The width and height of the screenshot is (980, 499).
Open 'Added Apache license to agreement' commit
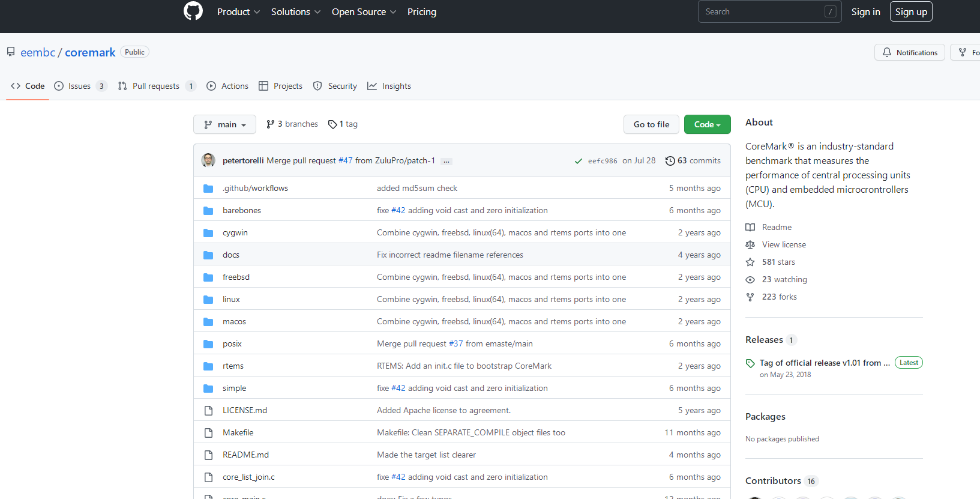(x=443, y=410)
